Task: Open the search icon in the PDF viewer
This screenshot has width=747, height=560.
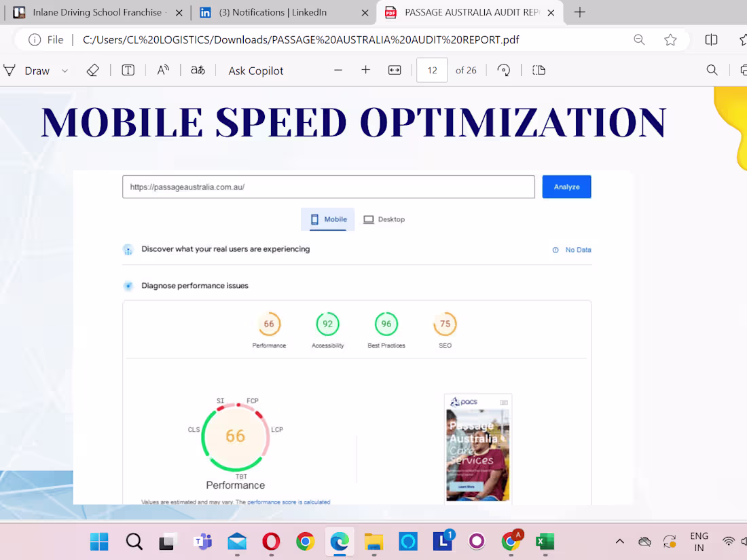Action: tap(712, 70)
